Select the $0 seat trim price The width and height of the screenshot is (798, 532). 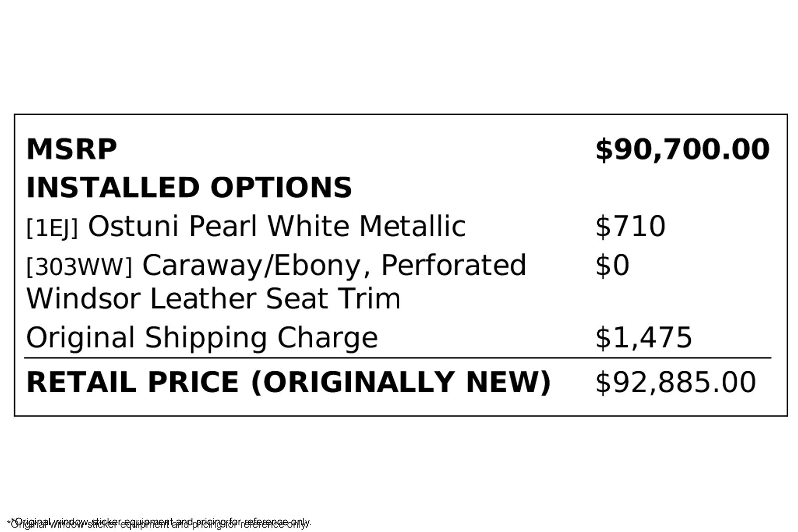(612, 265)
